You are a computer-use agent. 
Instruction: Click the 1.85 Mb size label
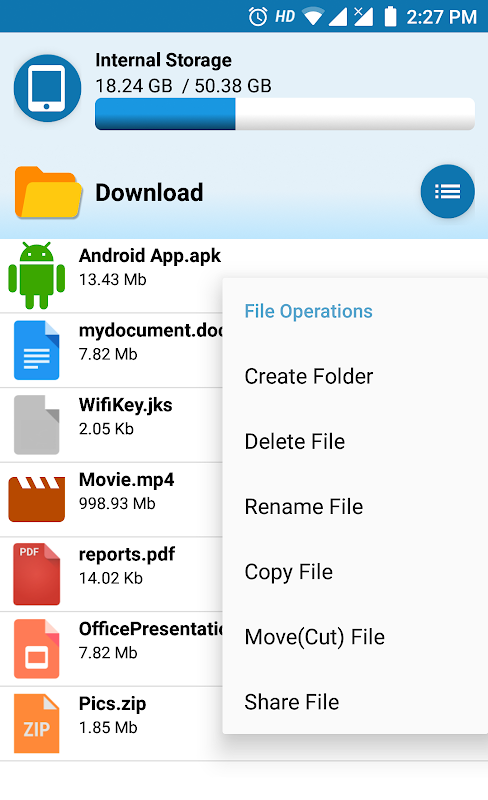pyautogui.click(x=108, y=728)
